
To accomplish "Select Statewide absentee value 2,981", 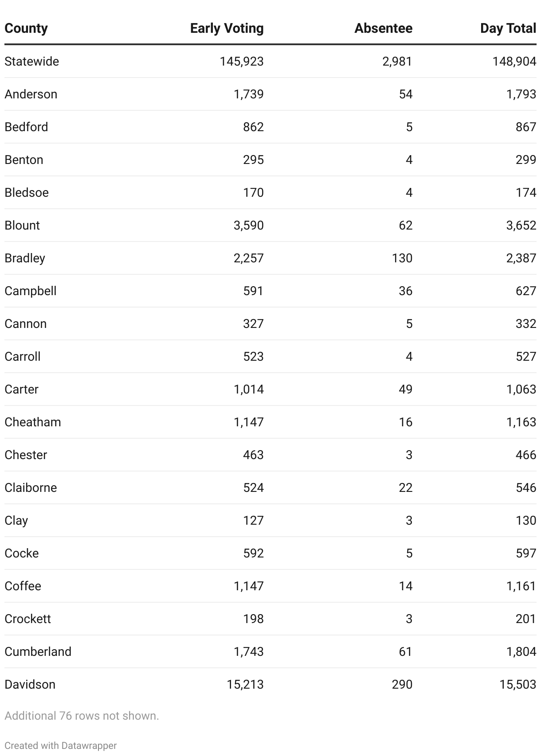I will [397, 61].
